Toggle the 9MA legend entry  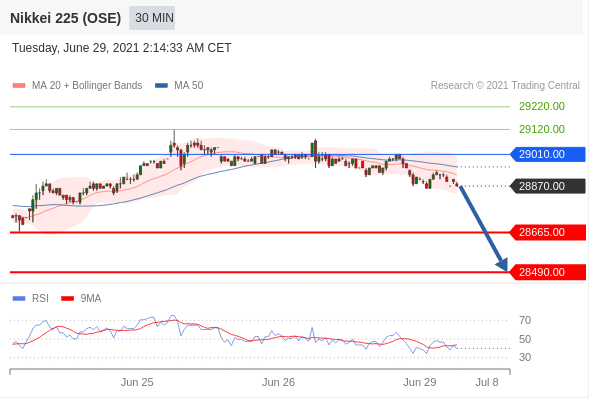coord(81,298)
